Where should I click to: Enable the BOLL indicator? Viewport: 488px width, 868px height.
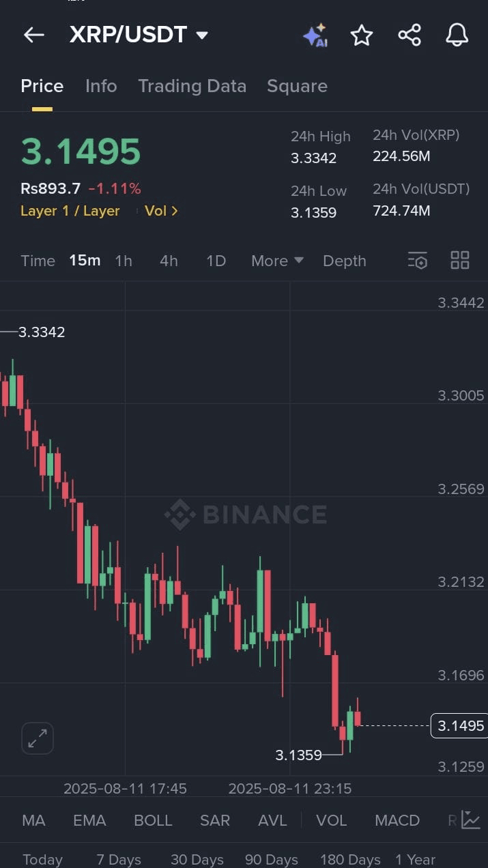[x=153, y=820]
